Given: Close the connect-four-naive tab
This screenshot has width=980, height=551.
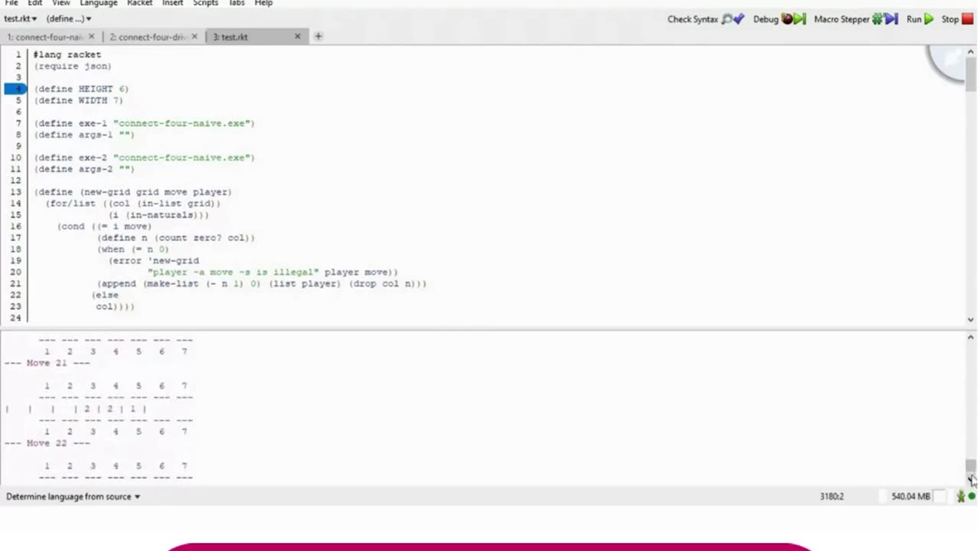Looking at the screenshot, I should tap(92, 36).
